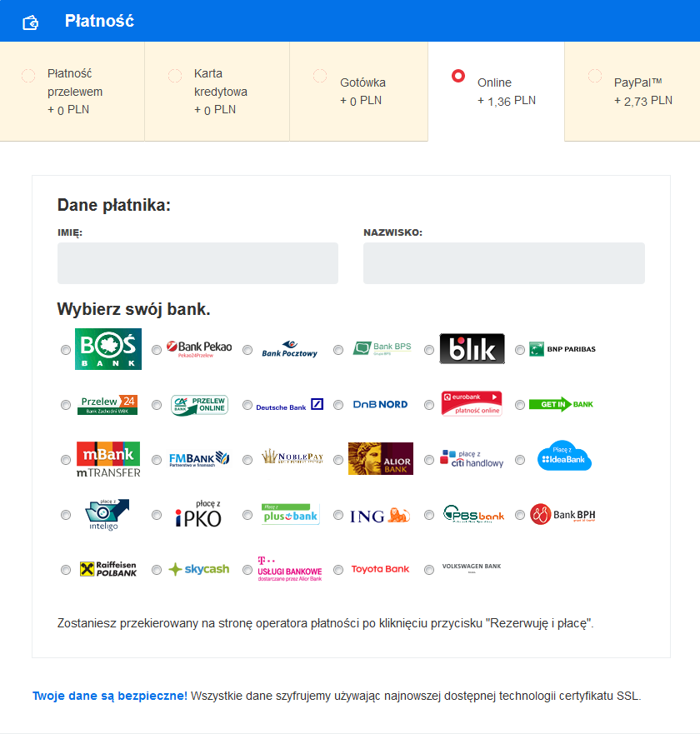The width and height of the screenshot is (700, 734).
Task: Choose the Karta kredytowa payment tab
Action: 217,92
